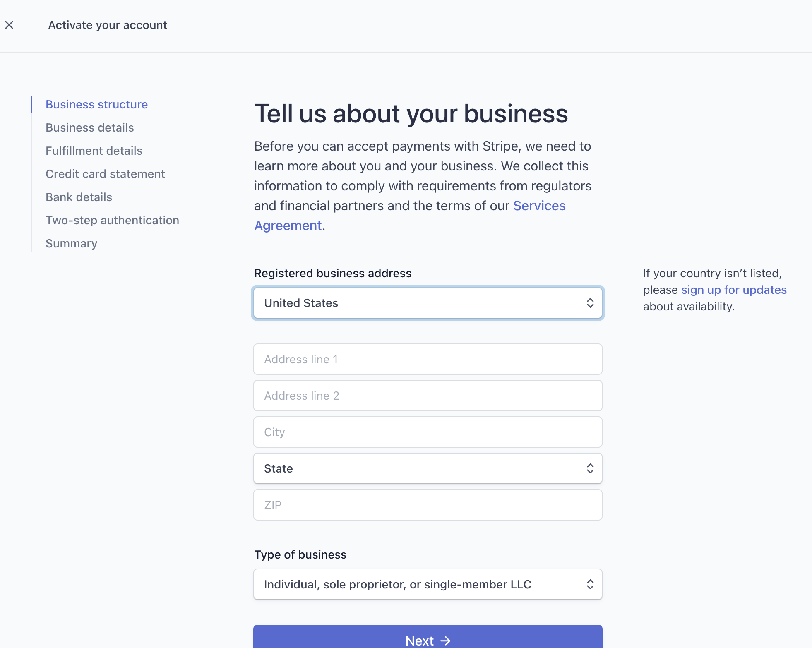
Task: Navigate to Credit card statement step
Action: [x=105, y=174]
